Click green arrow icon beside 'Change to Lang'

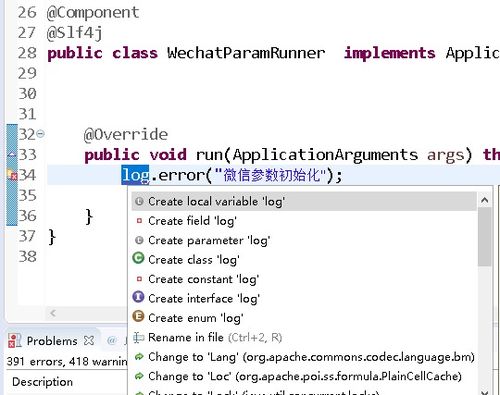coord(139,357)
